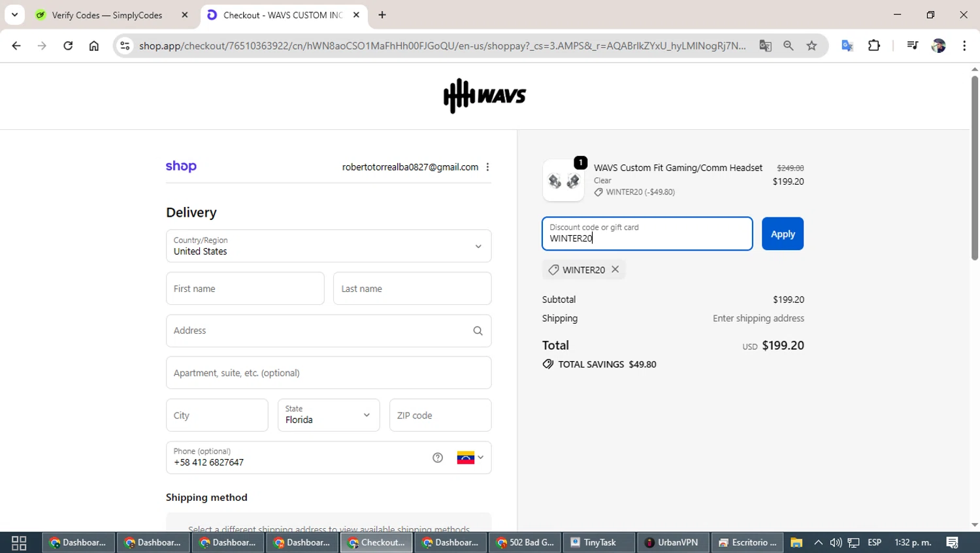Click the page vertical scrollbar
The width and height of the screenshot is (980, 553).
point(975,170)
